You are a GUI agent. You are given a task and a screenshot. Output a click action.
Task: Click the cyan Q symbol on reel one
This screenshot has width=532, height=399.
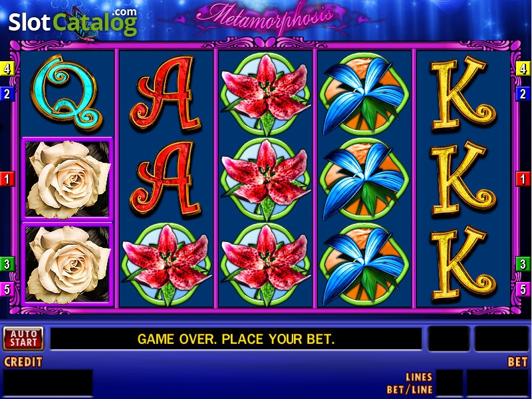(x=66, y=93)
